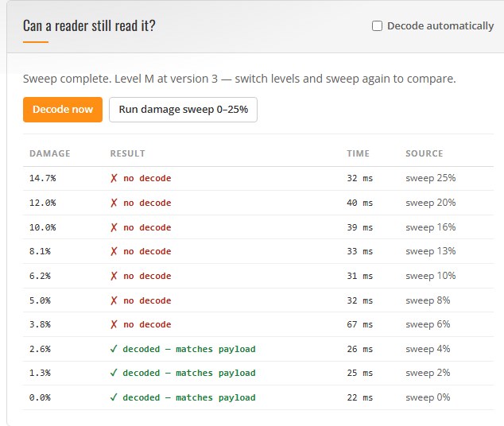Viewport: 504px width, 426px height.
Task: Click the 6.2% damage cell
Action: (41, 276)
